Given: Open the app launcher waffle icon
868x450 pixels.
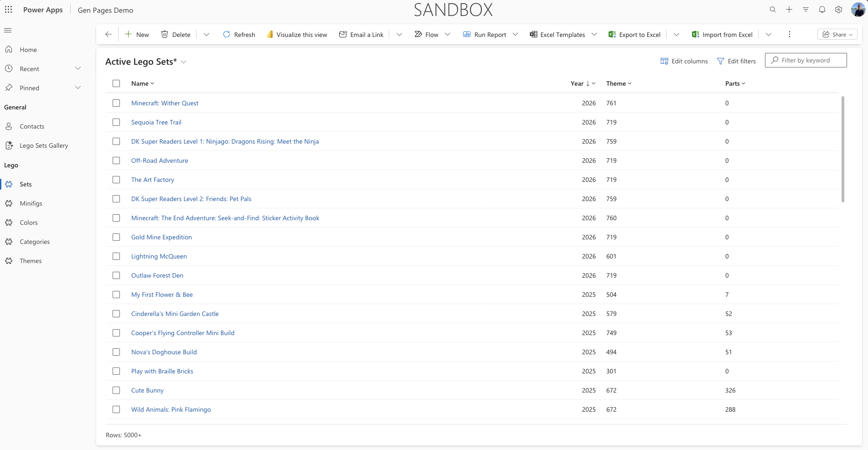Looking at the screenshot, I should pos(8,10).
